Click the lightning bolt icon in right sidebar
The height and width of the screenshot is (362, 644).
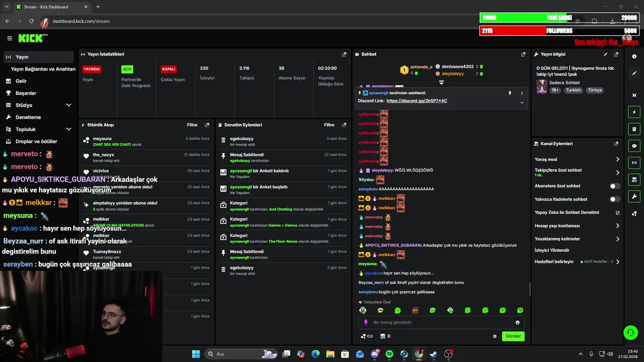click(634, 112)
